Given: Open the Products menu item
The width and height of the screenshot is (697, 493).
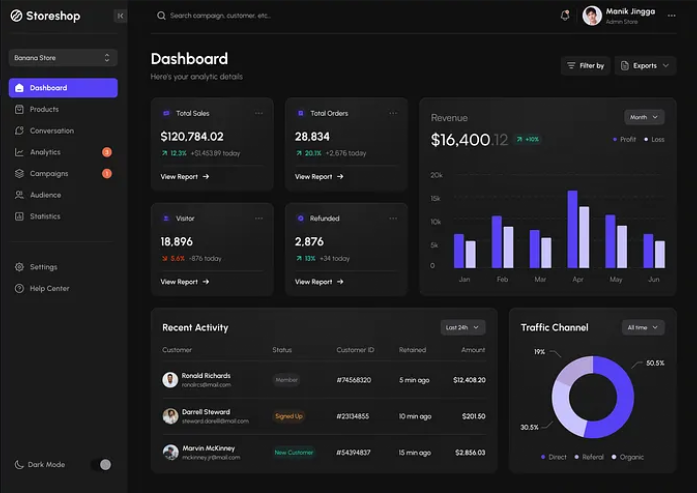Looking at the screenshot, I should click(44, 109).
